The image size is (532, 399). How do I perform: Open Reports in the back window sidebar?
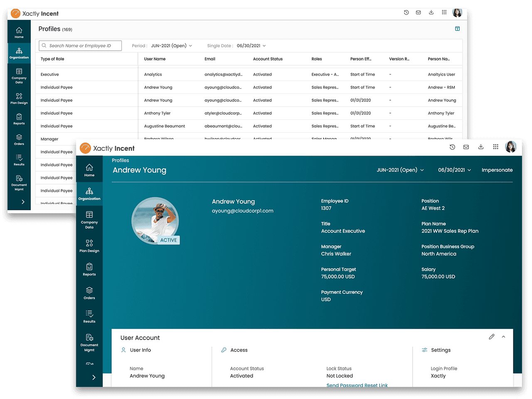(x=19, y=119)
